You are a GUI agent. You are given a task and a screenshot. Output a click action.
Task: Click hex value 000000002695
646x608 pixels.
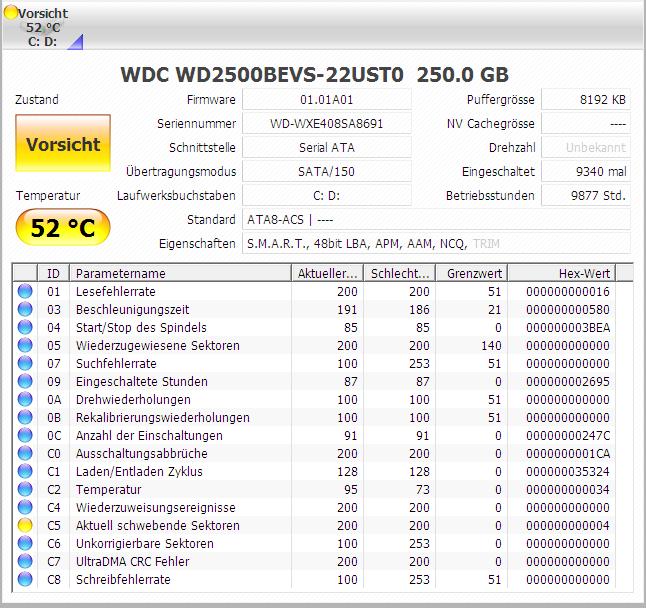(x=568, y=381)
